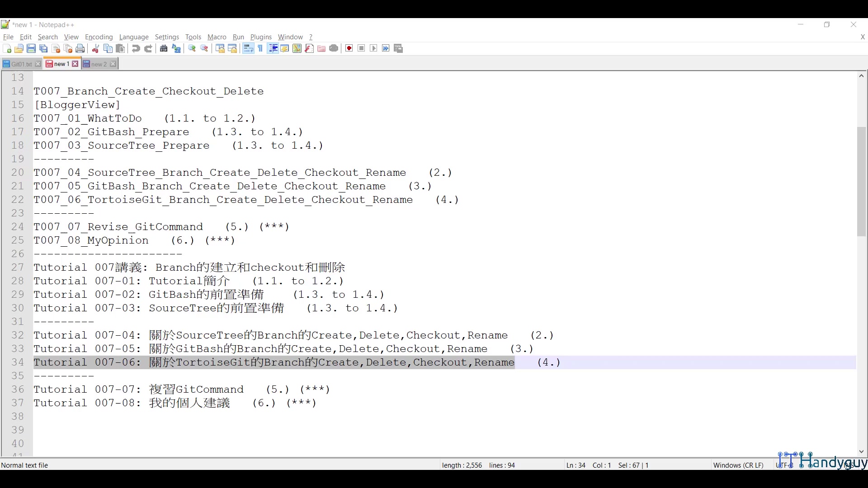Close the new 2 tab

pos(113,64)
